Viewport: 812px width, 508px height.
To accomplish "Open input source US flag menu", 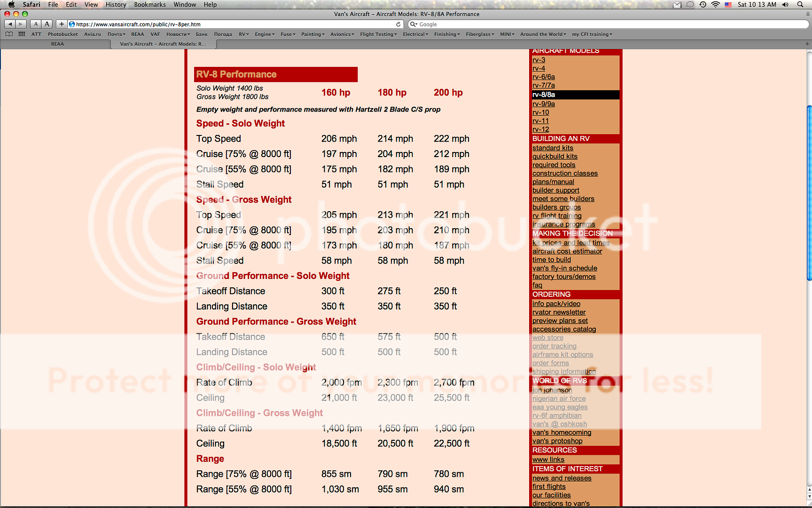I will click(x=728, y=4).
